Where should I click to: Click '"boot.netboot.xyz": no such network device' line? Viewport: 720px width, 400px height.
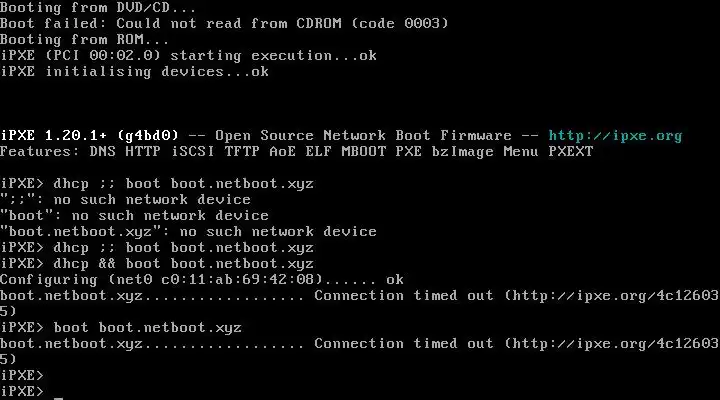188,231
